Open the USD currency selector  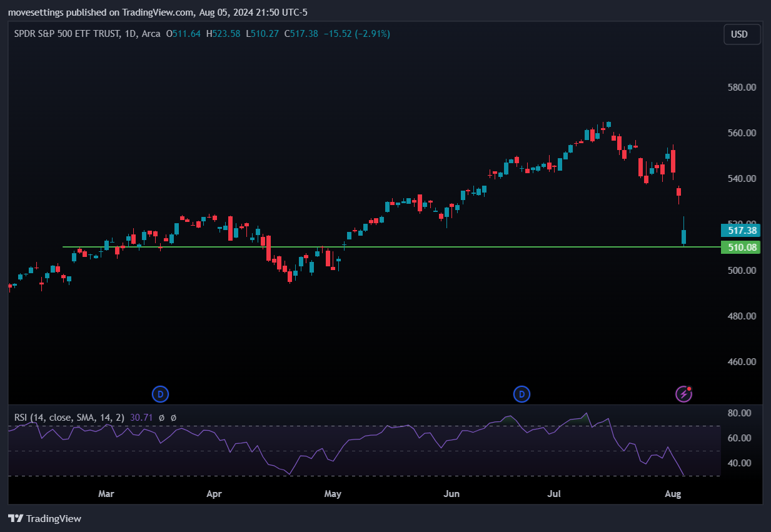point(742,34)
